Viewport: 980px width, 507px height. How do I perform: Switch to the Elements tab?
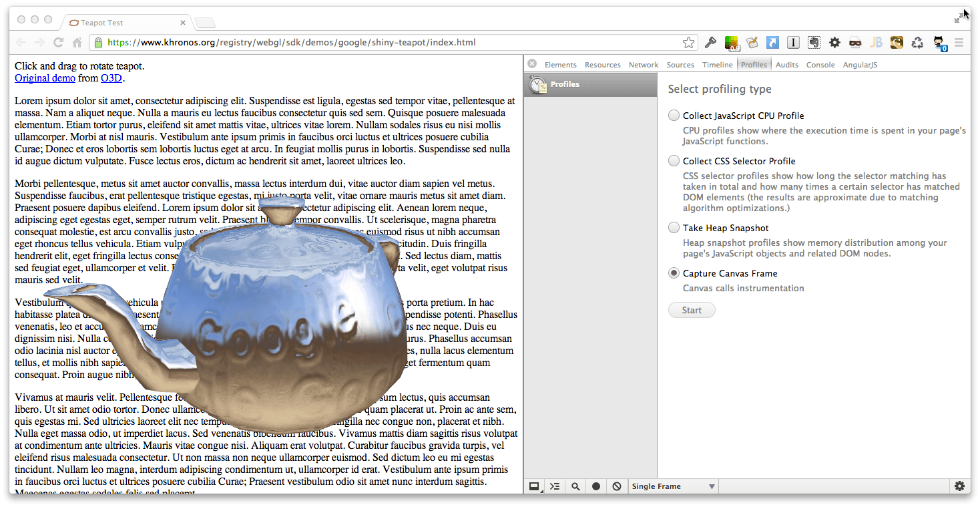click(561, 65)
